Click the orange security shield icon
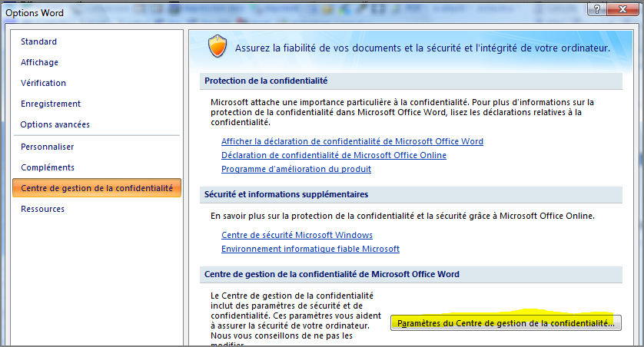The image size is (644, 347). (217, 46)
